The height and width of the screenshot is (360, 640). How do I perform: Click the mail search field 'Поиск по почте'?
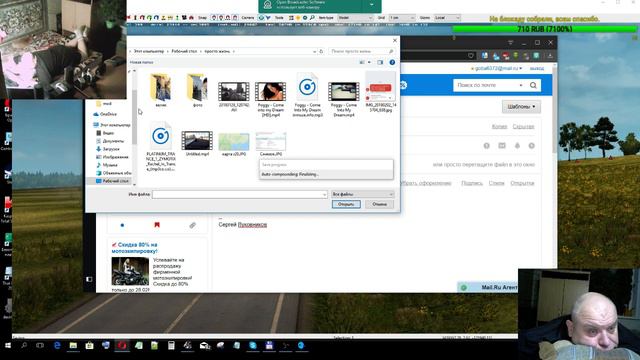coord(486,85)
